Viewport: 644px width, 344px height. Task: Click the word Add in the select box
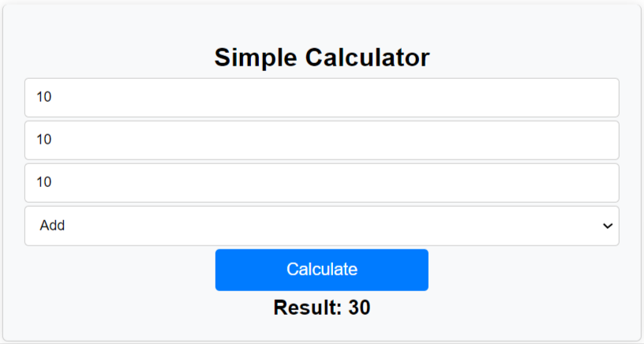(x=52, y=226)
